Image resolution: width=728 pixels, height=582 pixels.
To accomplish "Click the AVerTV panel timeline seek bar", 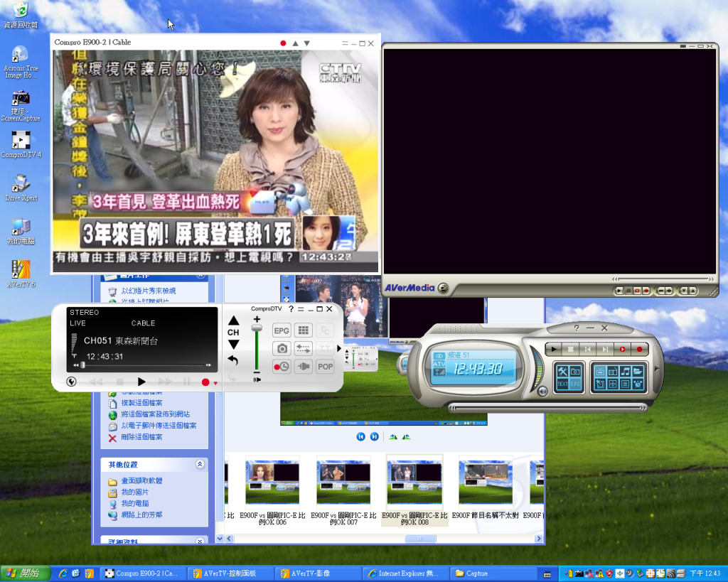I will click(x=548, y=408).
